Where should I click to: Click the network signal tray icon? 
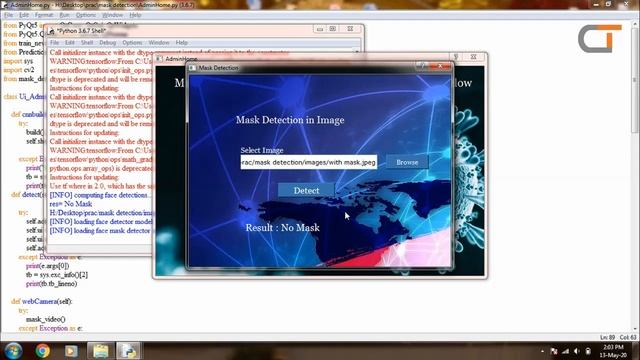(565, 351)
